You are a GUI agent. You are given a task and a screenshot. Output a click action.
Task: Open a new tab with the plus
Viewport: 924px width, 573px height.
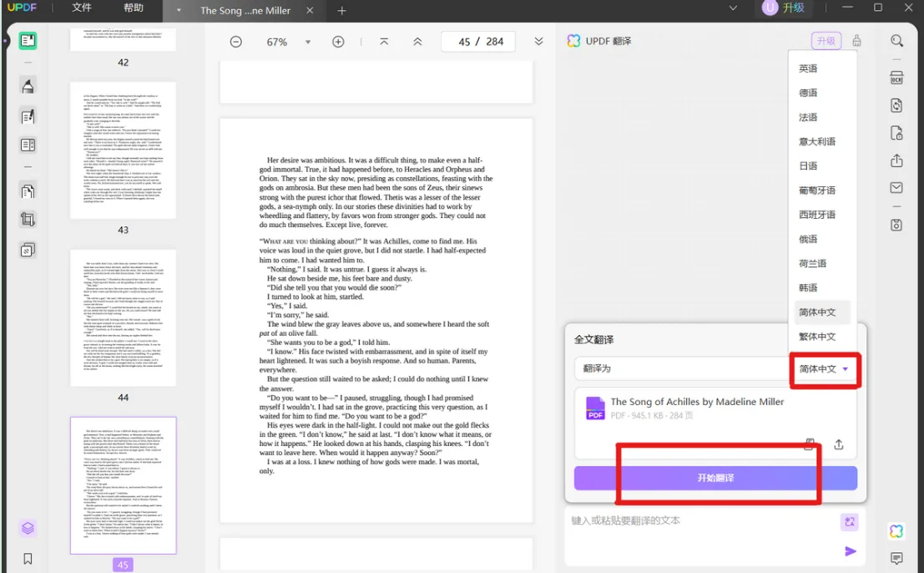tap(341, 11)
